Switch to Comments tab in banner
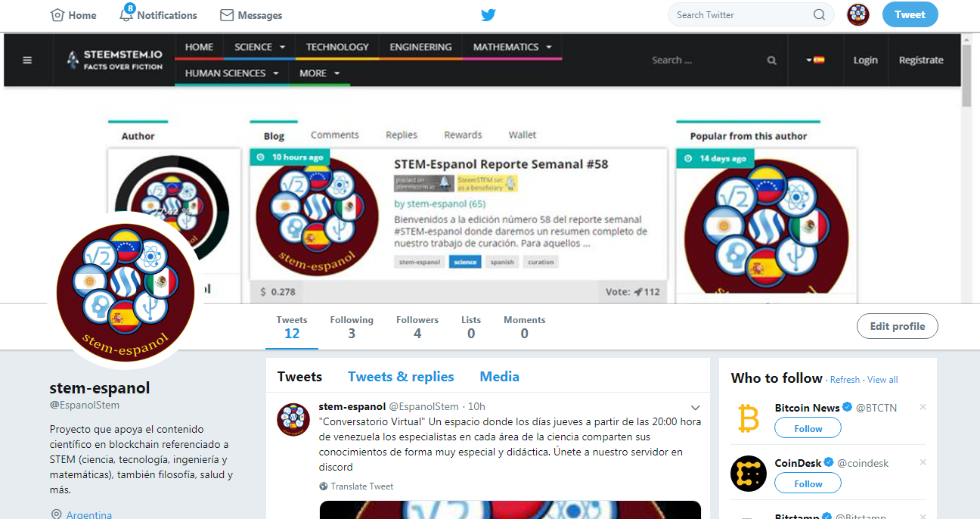980x519 pixels. pos(334,135)
